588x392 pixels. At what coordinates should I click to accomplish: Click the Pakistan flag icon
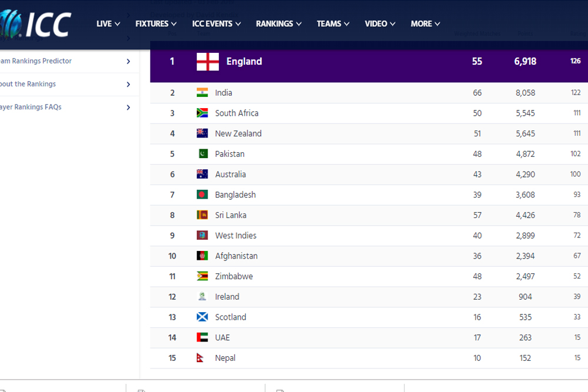click(203, 153)
